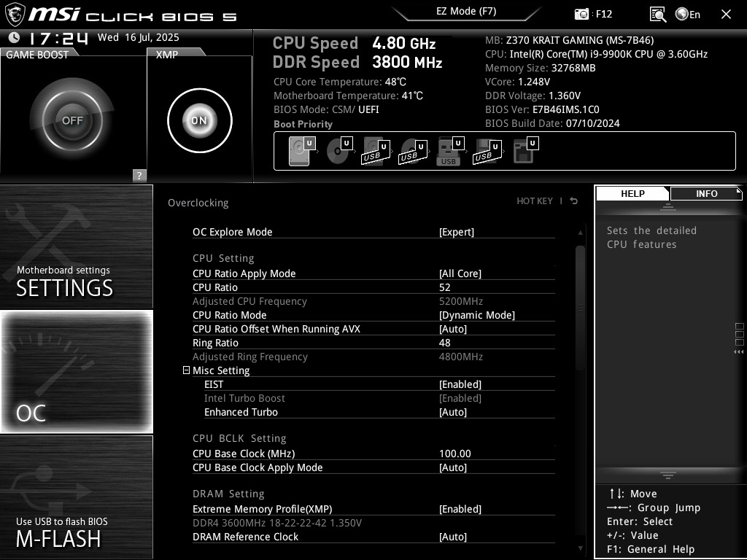
Task: Click the scroll up arrow of settings list
Action: 580,233
